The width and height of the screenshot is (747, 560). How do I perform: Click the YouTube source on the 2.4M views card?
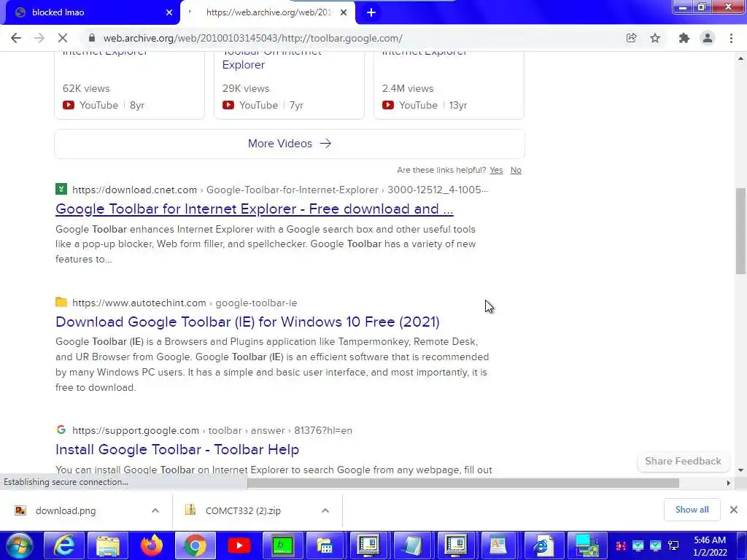pos(410,105)
